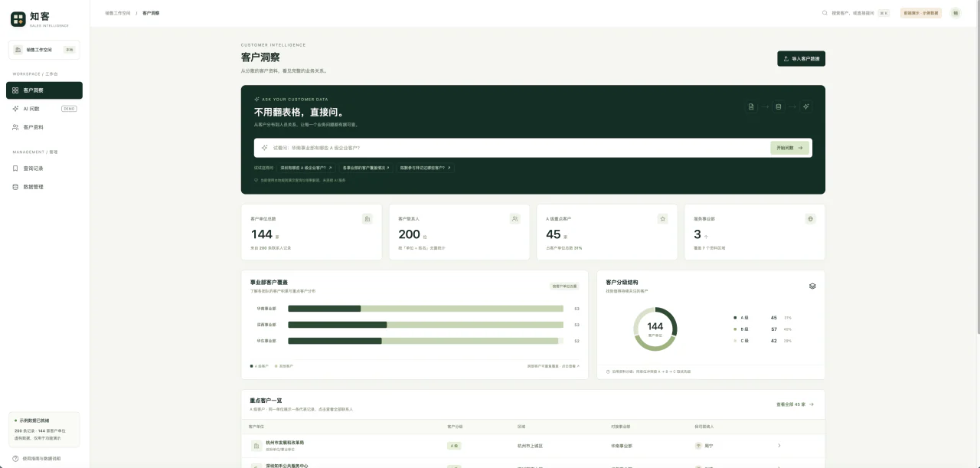The width and height of the screenshot is (980, 468).
Task: Click the star icon on A 级重点客户 card
Action: pos(663,219)
